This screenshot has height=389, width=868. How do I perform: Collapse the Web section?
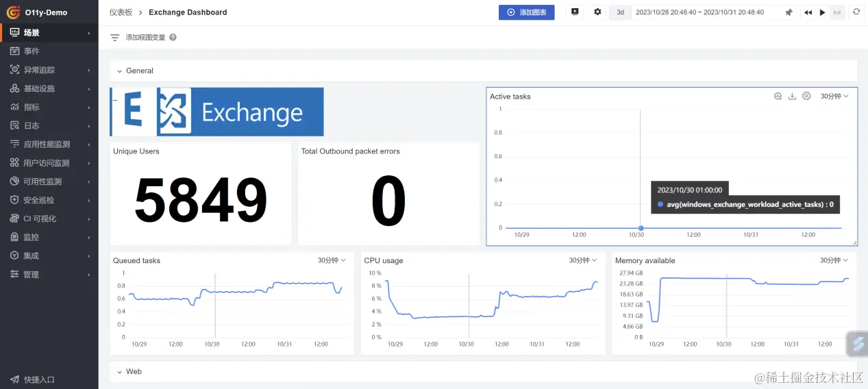click(119, 372)
